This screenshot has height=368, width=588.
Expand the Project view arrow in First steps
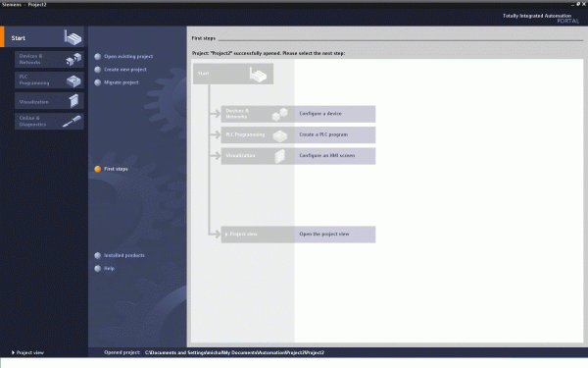[x=226, y=235]
